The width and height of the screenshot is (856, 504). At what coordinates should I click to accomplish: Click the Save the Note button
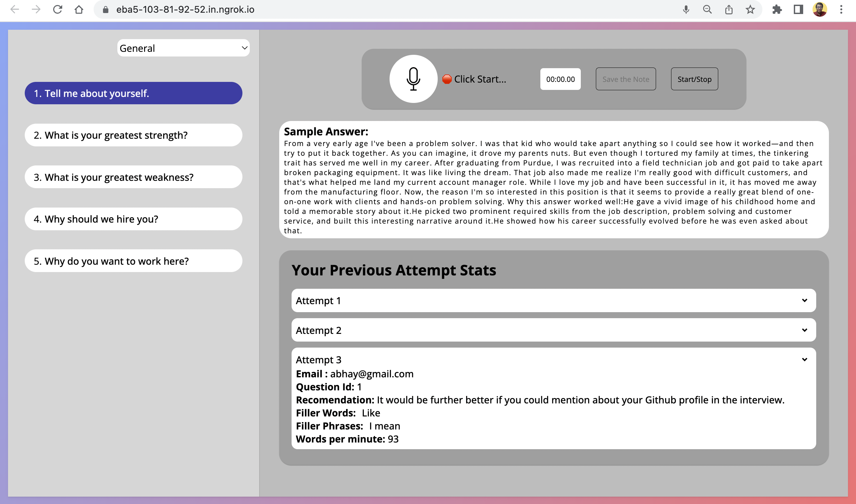coord(625,79)
